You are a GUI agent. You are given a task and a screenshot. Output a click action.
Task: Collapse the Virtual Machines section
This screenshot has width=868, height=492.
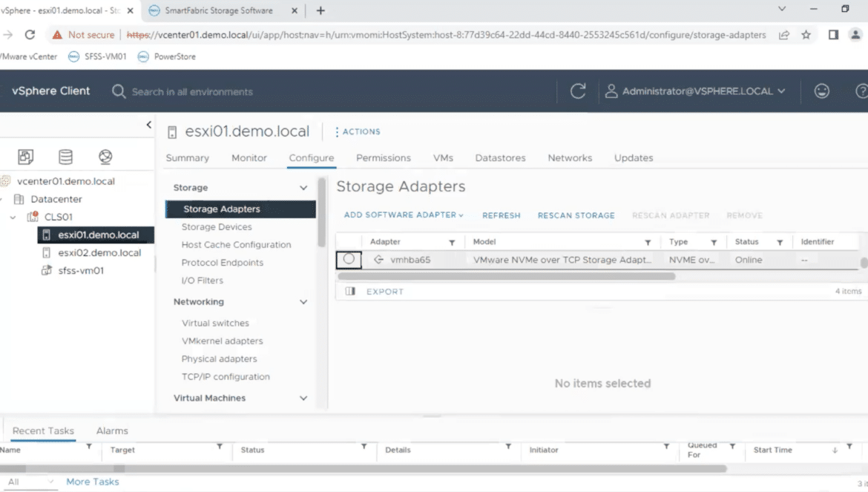[x=303, y=398]
